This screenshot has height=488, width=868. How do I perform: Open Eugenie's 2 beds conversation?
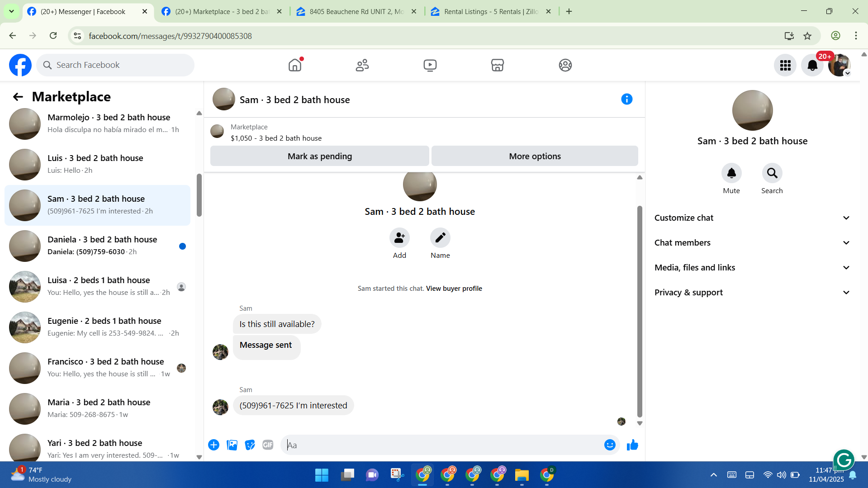pos(97,327)
